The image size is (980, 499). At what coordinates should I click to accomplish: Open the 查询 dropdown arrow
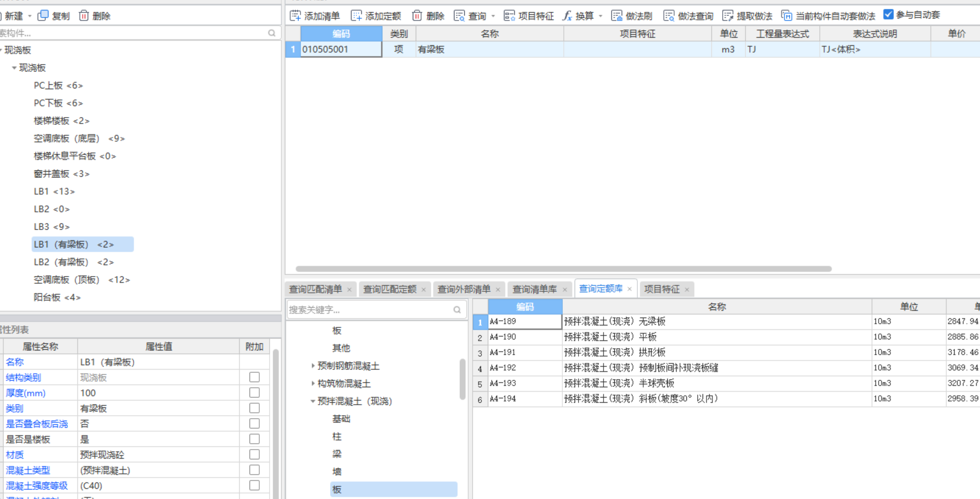[x=493, y=16]
